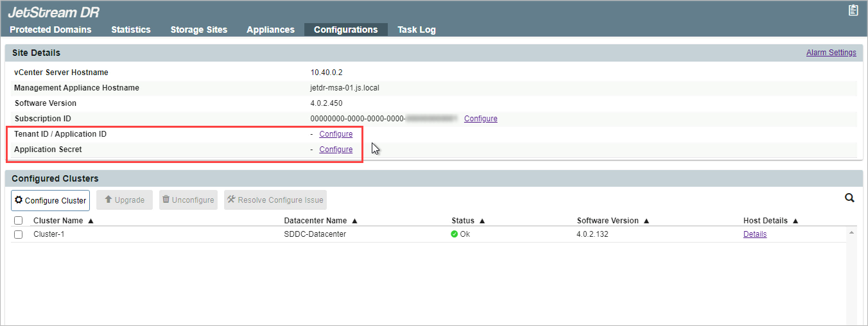Sort by Host Details column arrow

795,221
